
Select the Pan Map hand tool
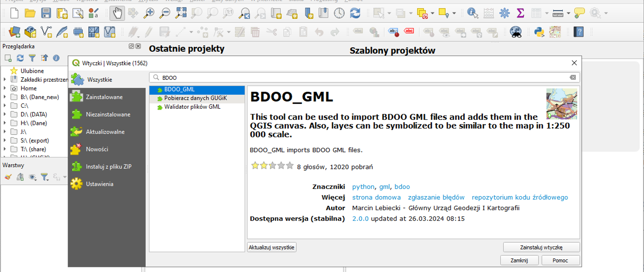pyautogui.click(x=117, y=13)
